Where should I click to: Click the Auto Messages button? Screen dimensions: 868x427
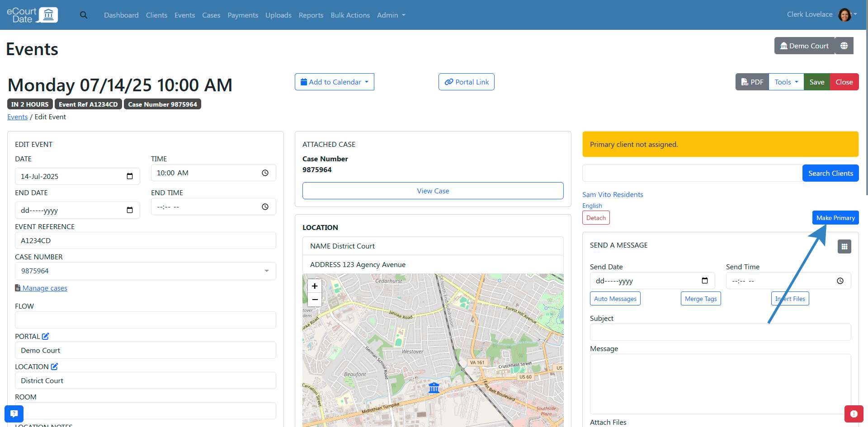click(x=615, y=299)
